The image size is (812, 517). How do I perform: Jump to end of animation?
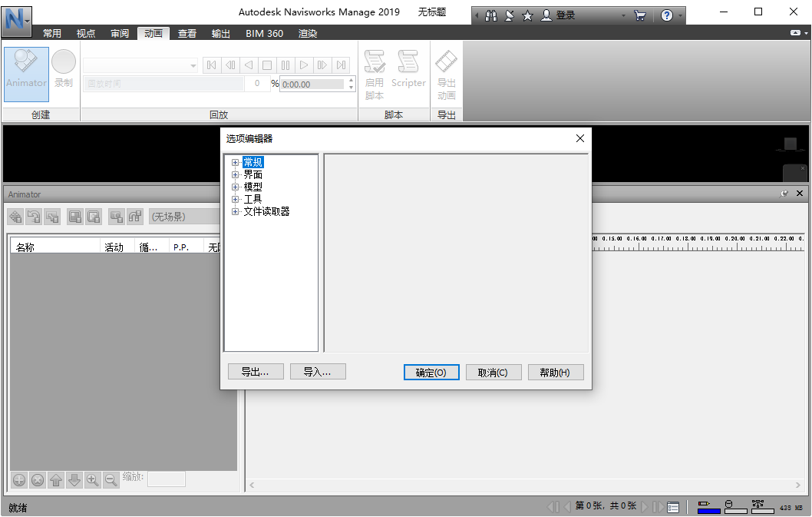pyautogui.click(x=341, y=65)
